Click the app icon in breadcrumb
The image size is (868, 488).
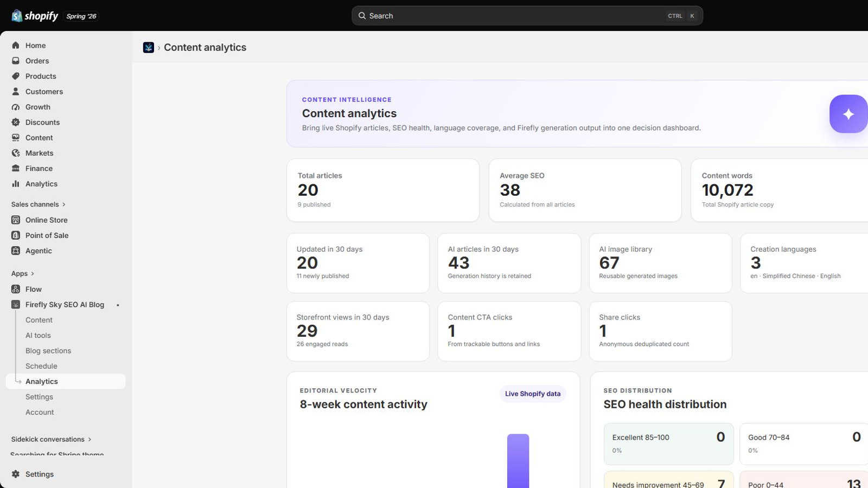pyautogui.click(x=148, y=47)
